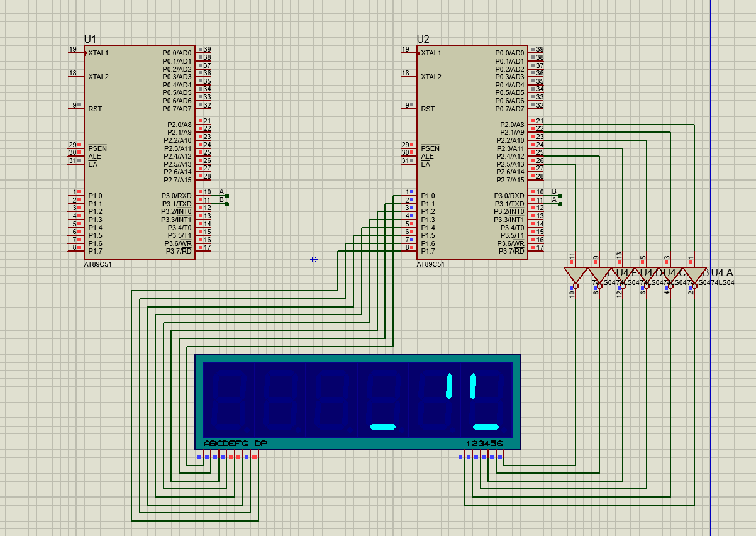The image size is (756, 536).
Task: Click the P1.3 pin label on U1
Action: pos(95,220)
